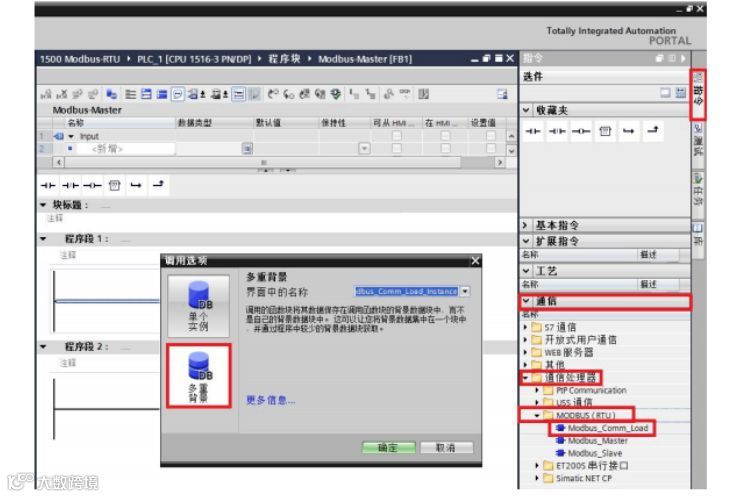Select Modbus_Slave instruction in tree
Viewport: 747px width, 497px height.
[x=589, y=453]
